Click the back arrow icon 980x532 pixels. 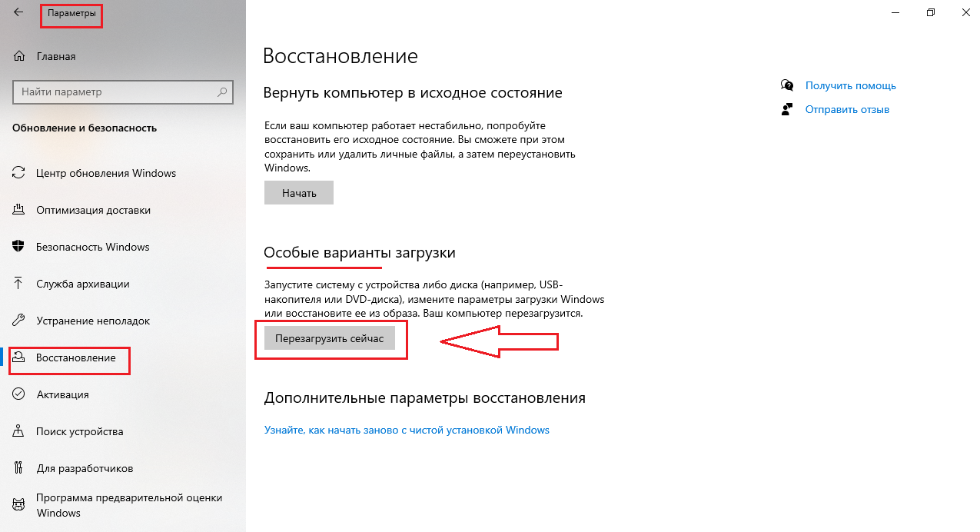pos(18,12)
